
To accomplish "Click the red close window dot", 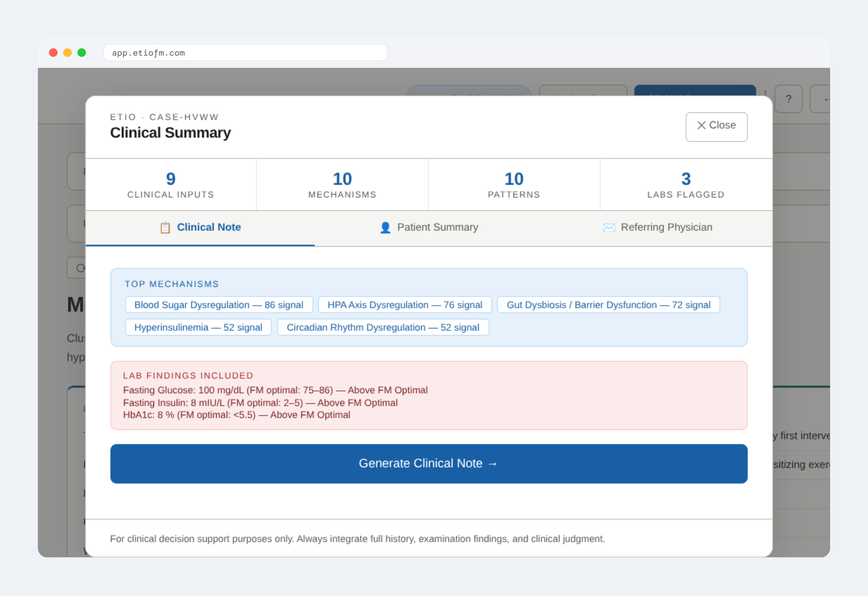I will point(53,52).
